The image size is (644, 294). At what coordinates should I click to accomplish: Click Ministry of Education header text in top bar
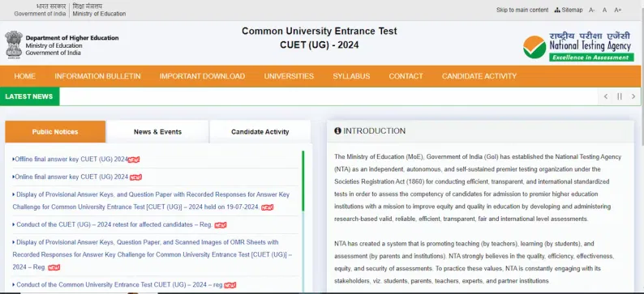pos(100,14)
